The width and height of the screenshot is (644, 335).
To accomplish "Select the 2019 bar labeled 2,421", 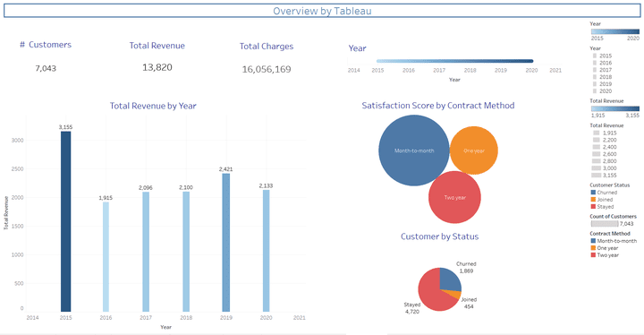I will pyautogui.click(x=226, y=243).
